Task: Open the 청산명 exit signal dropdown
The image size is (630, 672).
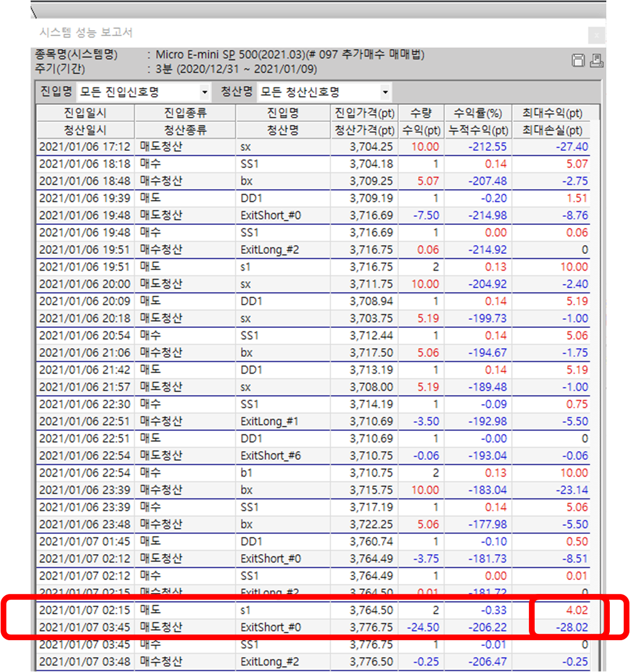Action: (x=385, y=92)
